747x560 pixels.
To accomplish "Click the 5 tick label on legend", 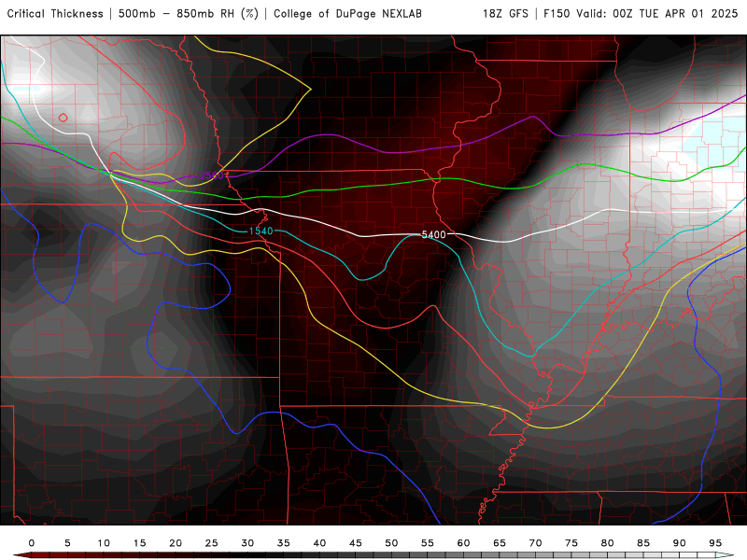I will pyautogui.click(x=67, y=543).
